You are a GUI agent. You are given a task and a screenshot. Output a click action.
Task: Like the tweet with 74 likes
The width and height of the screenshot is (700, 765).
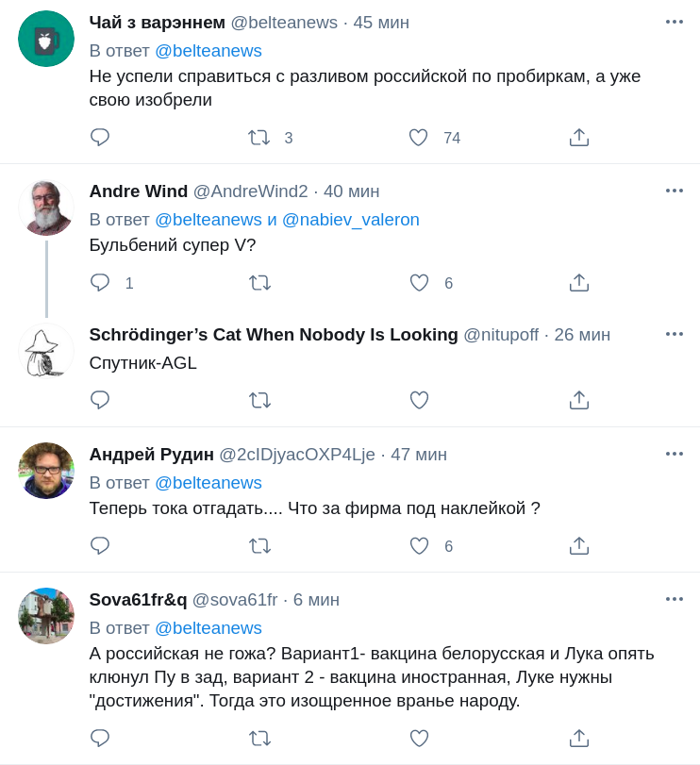click(x=419, y=138)
